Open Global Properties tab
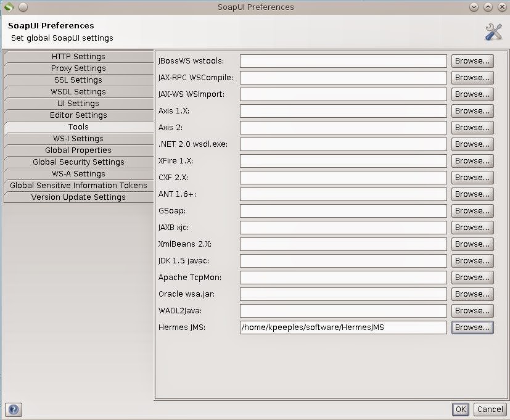Viewport: 510px width, 420px height. click(78, 150)
